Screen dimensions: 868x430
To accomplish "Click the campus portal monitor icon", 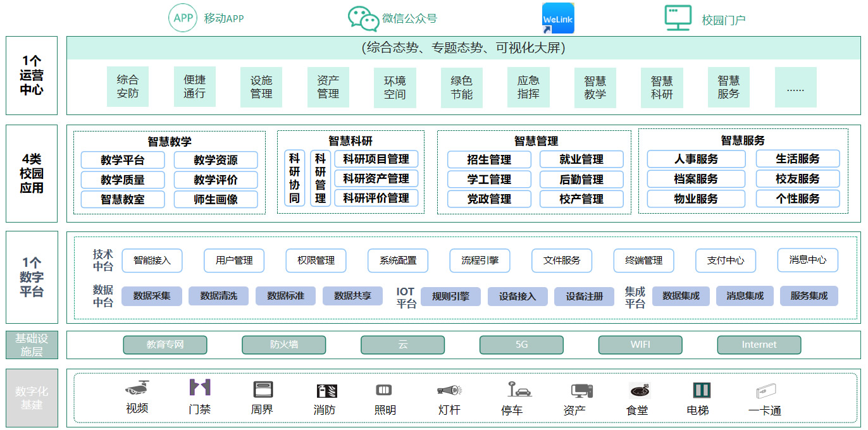I will [678, 18].
